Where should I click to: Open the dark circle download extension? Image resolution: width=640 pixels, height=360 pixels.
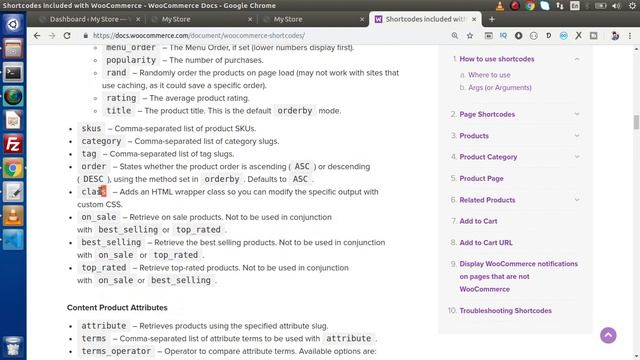point(518,36)
